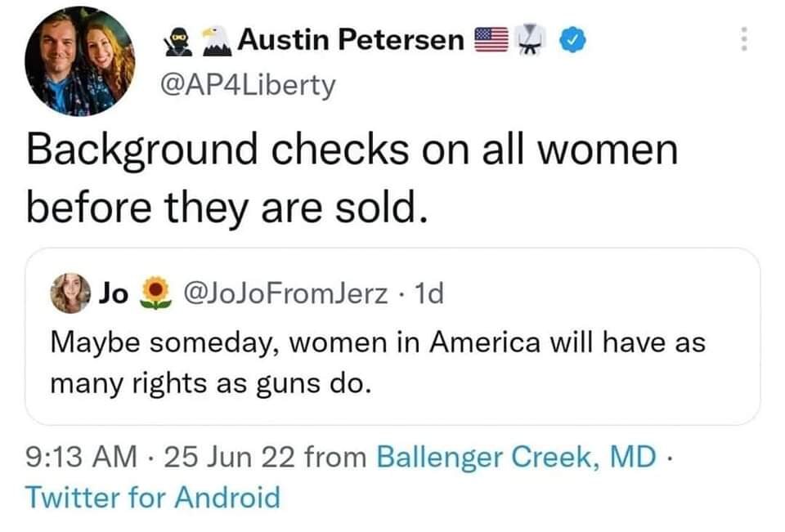The height and width of the screenshot is (532, 785).
Task: Open the @JoJoFromJerz handle
Action: [286, 293]
